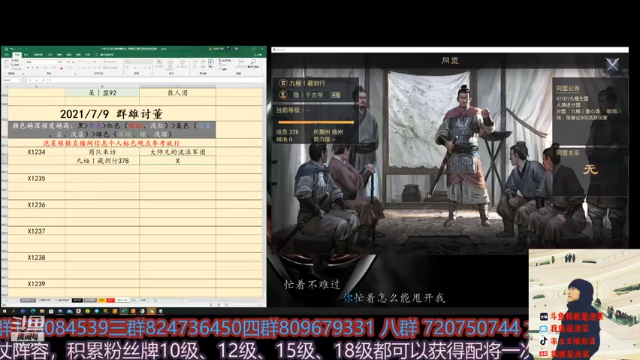Select the X1236 cell
This screenshot has height=360, width=640.
(x=36, y=204)
